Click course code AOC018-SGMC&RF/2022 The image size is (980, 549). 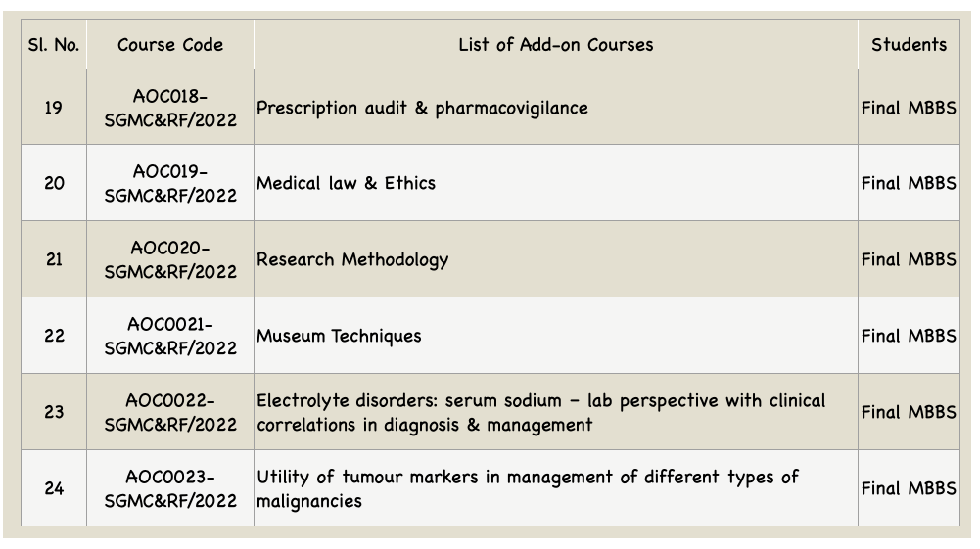(x=170, y=108)
